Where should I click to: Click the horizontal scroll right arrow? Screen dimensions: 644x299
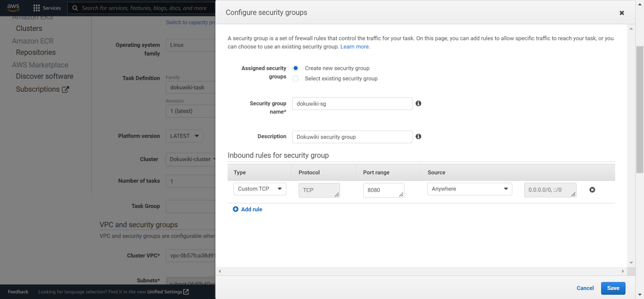[x=623, y=271]
